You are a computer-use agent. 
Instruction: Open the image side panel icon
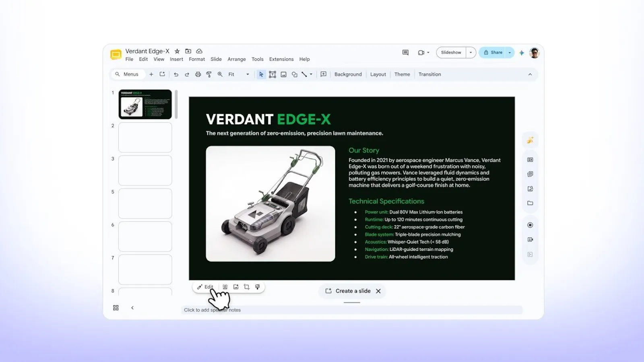click(x=530, y=189)
